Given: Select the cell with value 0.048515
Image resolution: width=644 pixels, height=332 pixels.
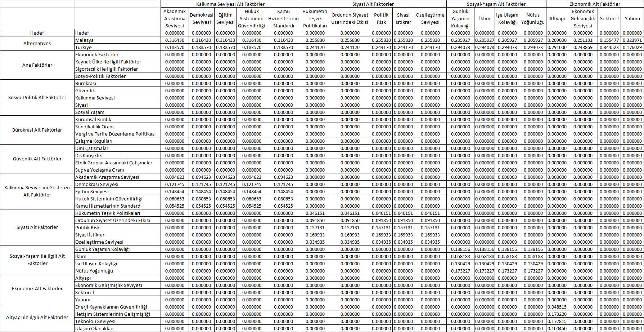Looking at the screenshot, I should 557,307.
